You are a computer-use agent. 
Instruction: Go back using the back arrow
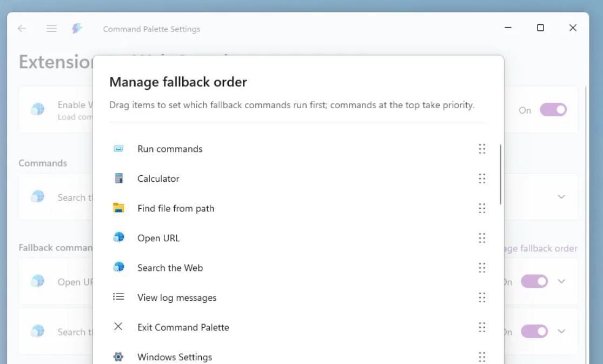pos(22,29)
